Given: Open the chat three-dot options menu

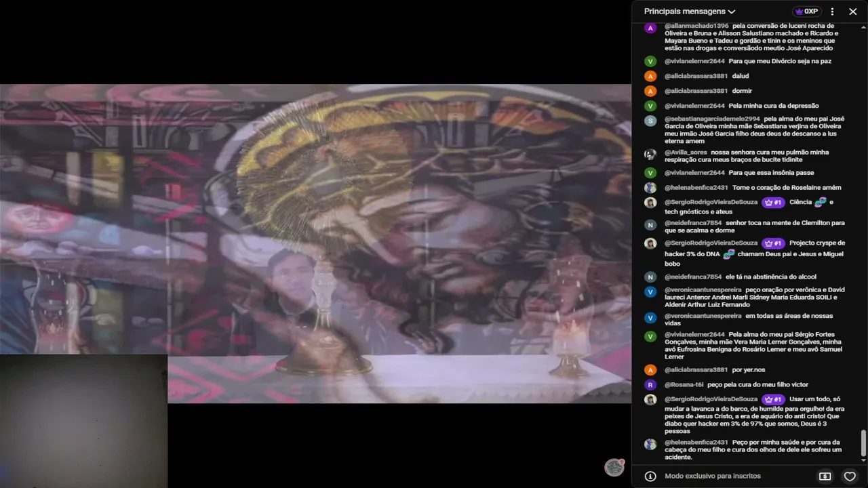Looking at the screenshot, I should pyautogui.click(x=832, y=12).
